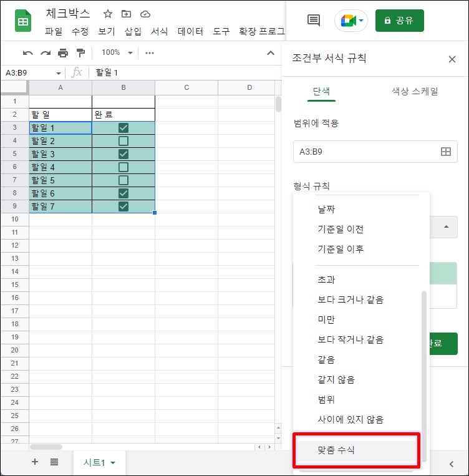Open the 도구 menu

coord(221,31)
